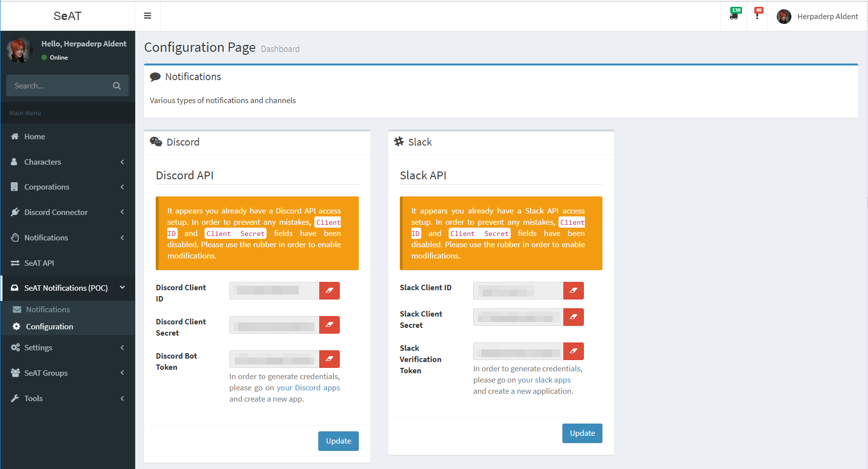This screenshot has height=469, width=868.
Task: Click the SeAT Groups users icon
Action: pyautogui.click(x=15, y=373)
